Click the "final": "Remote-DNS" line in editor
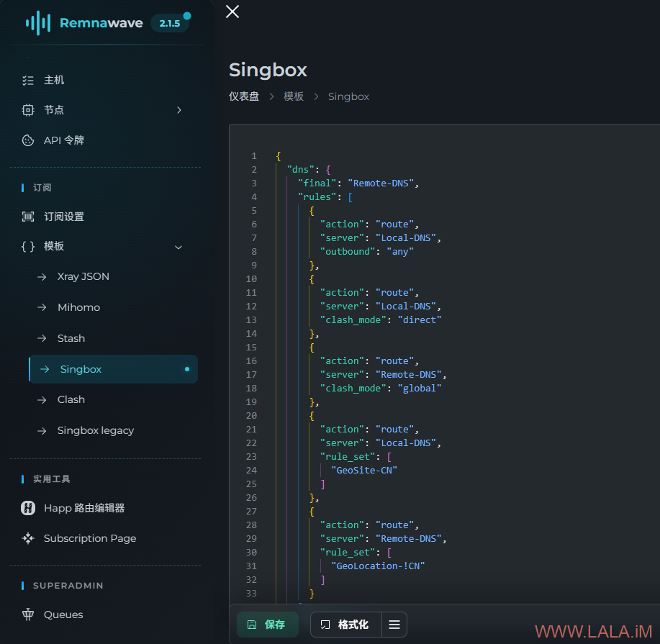Screen dimensions: 660x644 pyautogui.click(x=358, y=183)
